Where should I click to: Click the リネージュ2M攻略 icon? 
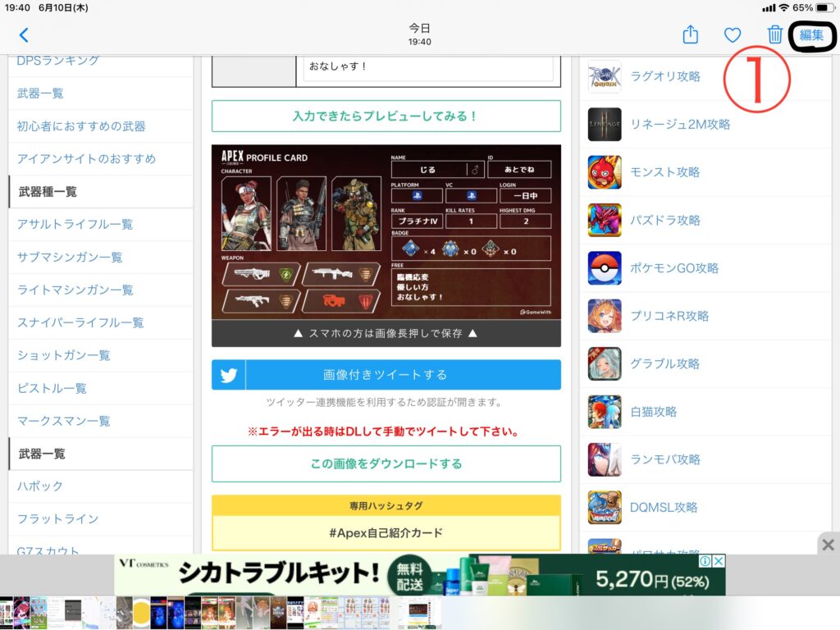[605, 125]
